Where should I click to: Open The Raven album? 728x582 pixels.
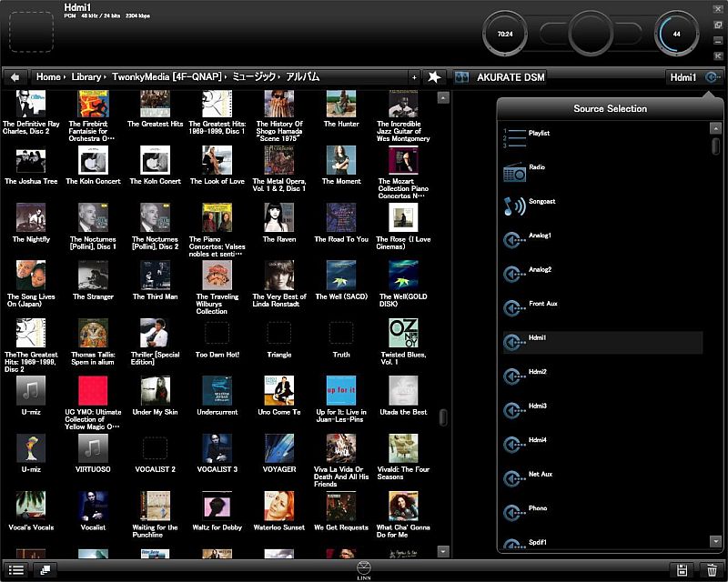click(x=279, y=217)
